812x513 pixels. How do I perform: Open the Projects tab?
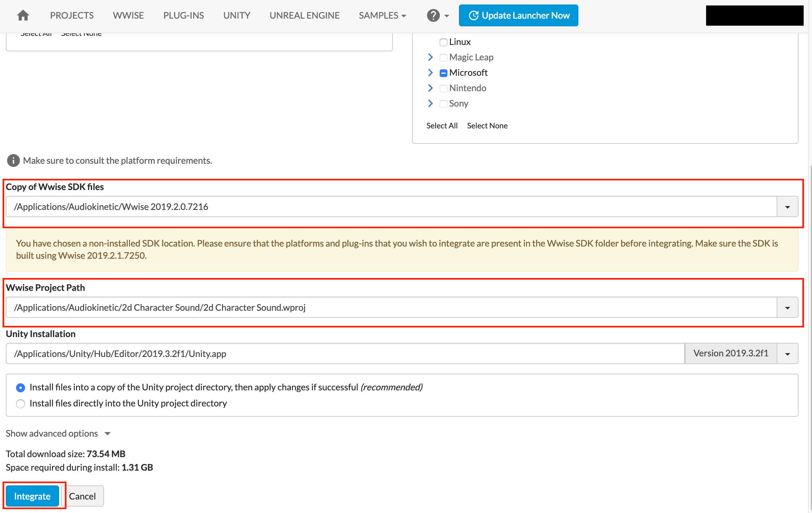(72, 15)
